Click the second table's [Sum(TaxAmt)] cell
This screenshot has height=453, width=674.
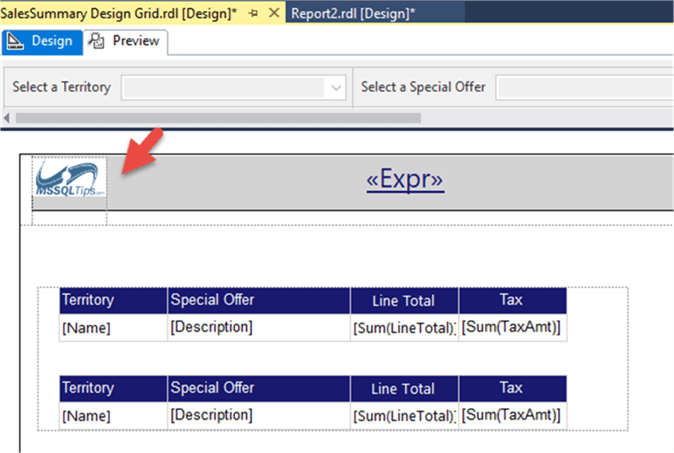[x=512, y=416]
